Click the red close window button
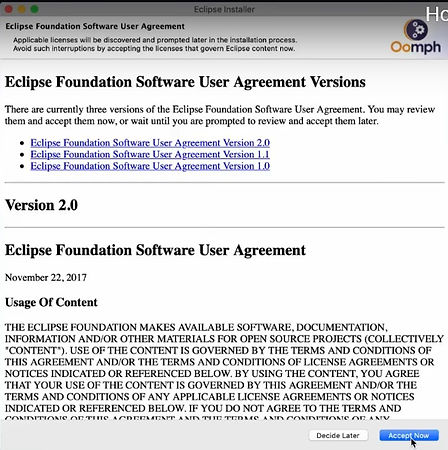448x450 pixels. [x=9, y=9]
